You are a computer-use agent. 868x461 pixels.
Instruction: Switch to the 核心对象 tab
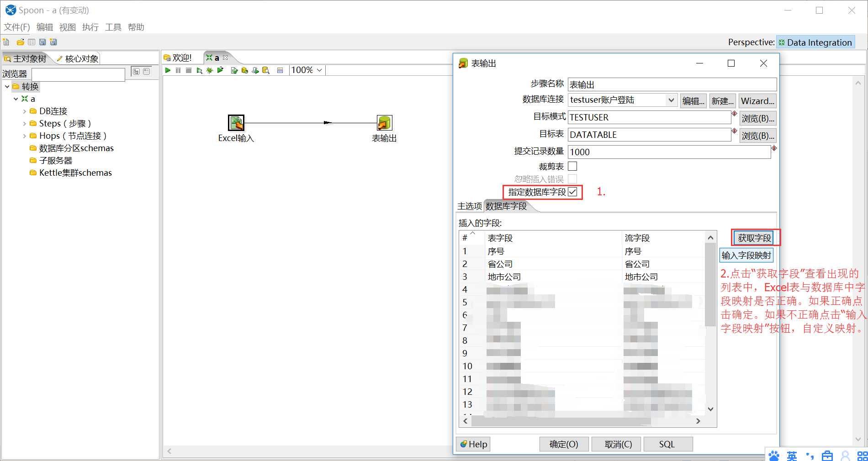point(78,58)
